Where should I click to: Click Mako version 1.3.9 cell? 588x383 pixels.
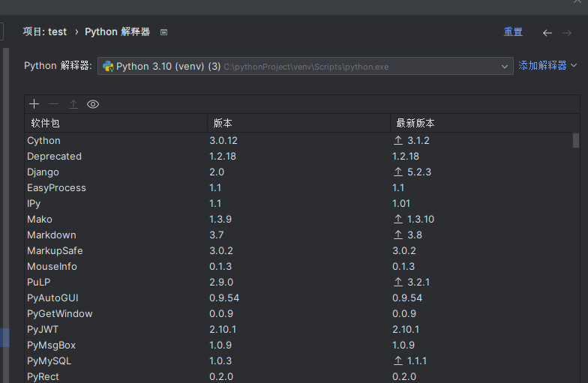220,219
